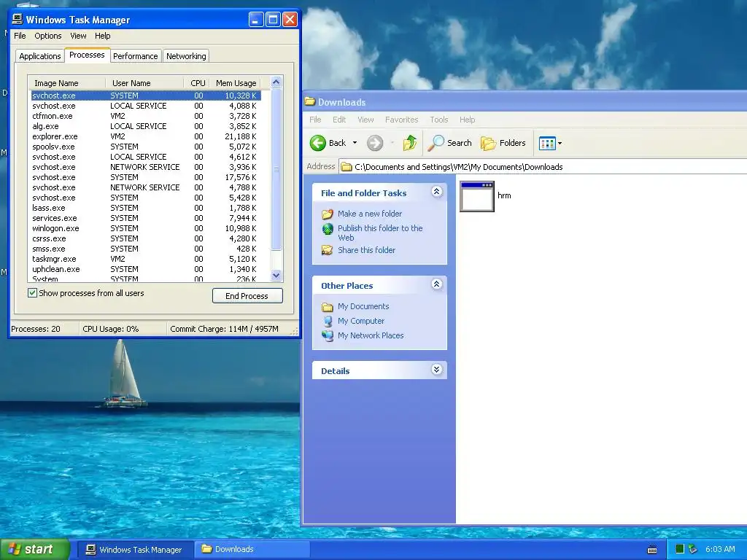The image size is (747, 560).
Task: Click the 6:03 AM clock in tray
Action: click(x=720, y=549)
